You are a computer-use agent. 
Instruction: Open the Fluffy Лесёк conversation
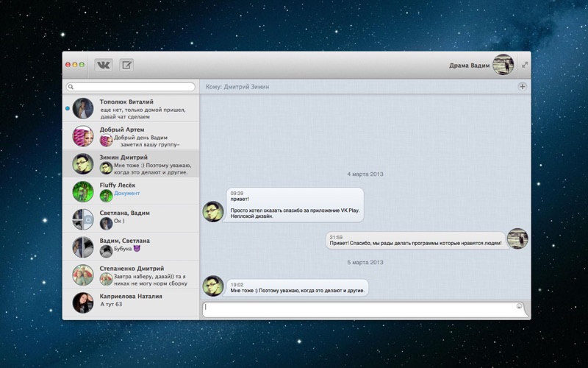pyautogui.click(x=131, y=191)
